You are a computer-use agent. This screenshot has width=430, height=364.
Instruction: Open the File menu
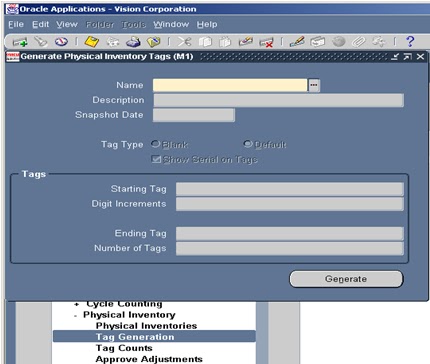click(x=16, y=24)
